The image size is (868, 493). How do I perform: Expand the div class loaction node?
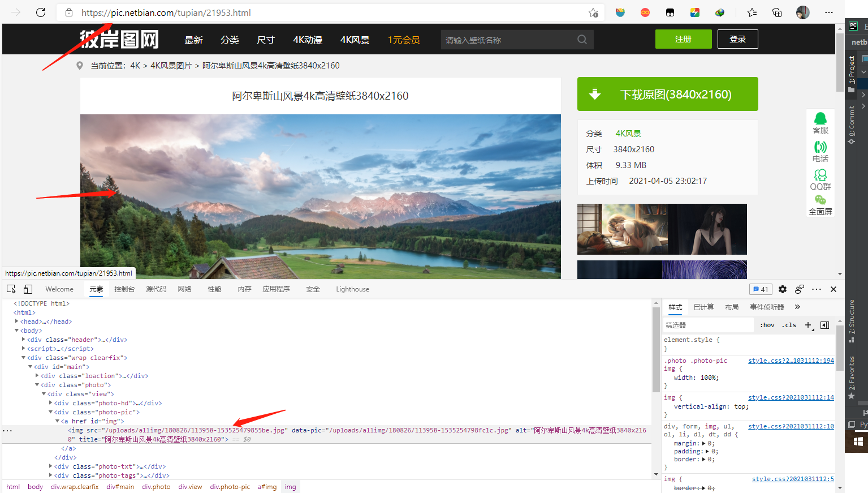37,376
